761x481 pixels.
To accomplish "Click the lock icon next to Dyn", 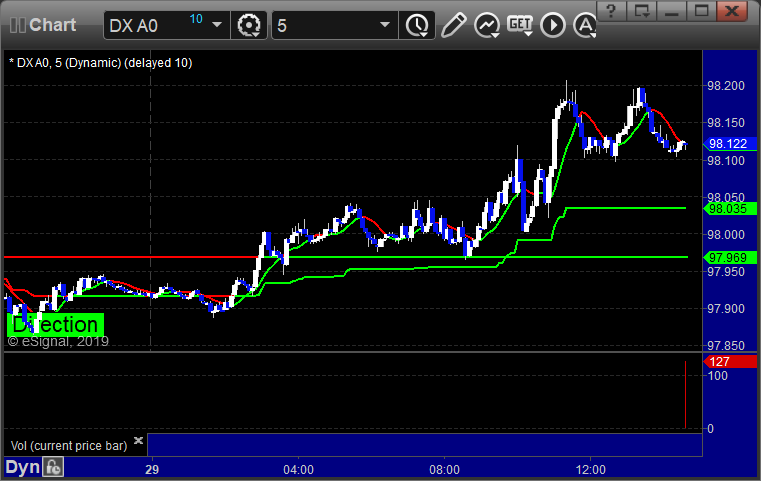I will [x=53, y=467].
